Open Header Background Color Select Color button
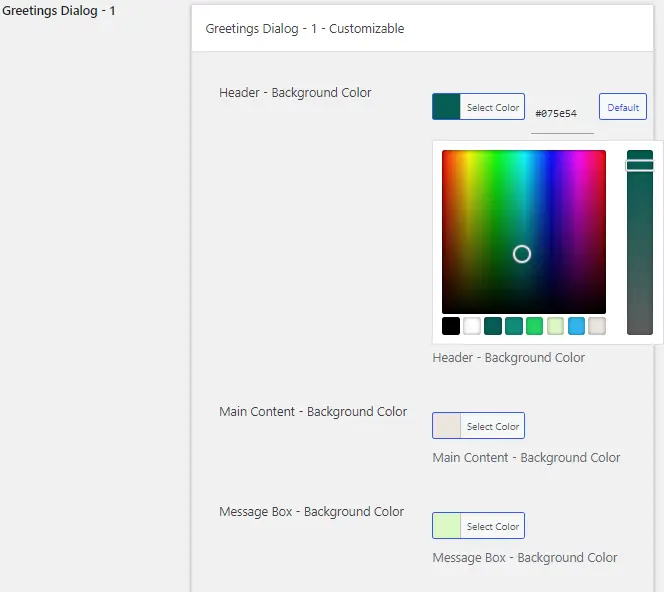 pyautogui.click(x=479, y=107)
